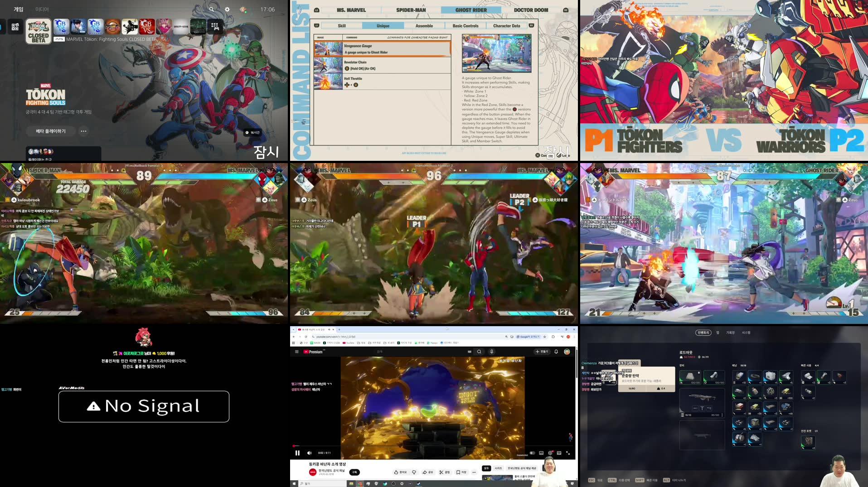Expand the YouTube hamburger guide menu
The width and height of the screenshot is (868, 487).
pos(296,351)
